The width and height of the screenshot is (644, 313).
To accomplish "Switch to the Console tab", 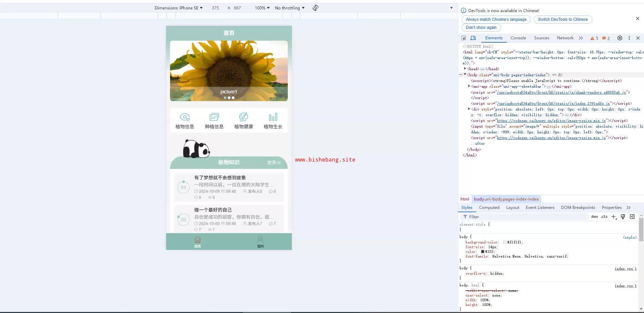I will point(518,38).
